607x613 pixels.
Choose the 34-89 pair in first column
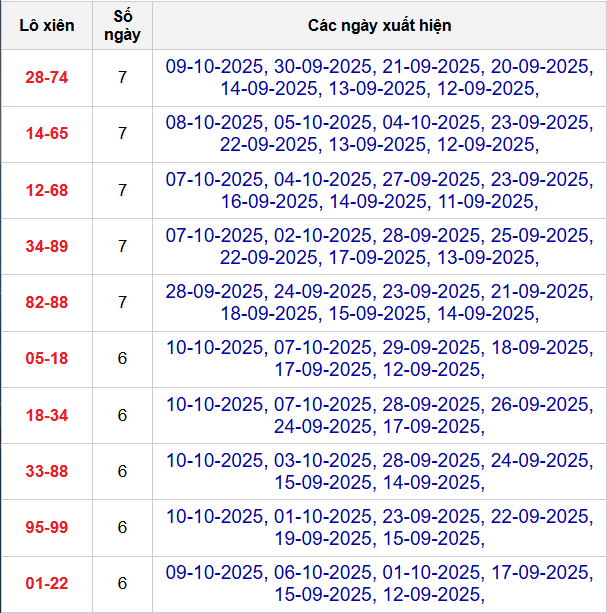(x=46, y=246)
